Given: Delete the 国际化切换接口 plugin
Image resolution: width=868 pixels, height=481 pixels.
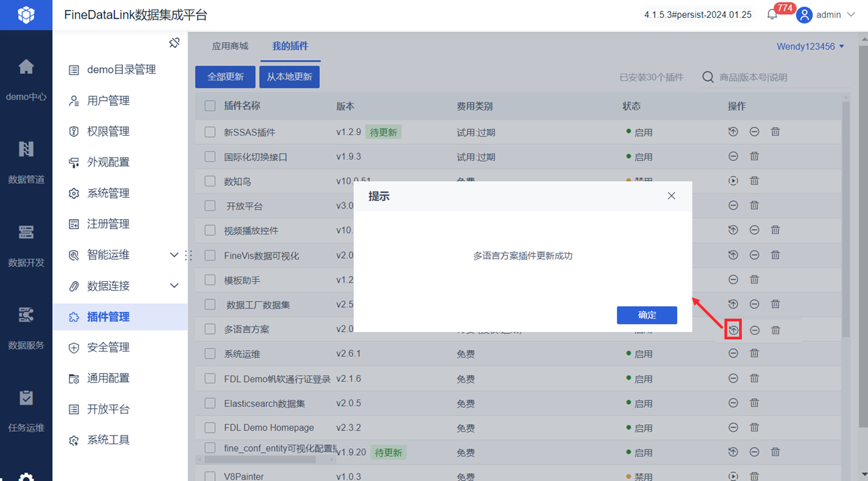Looking at the screenshot, I should (x=754, y=156).
